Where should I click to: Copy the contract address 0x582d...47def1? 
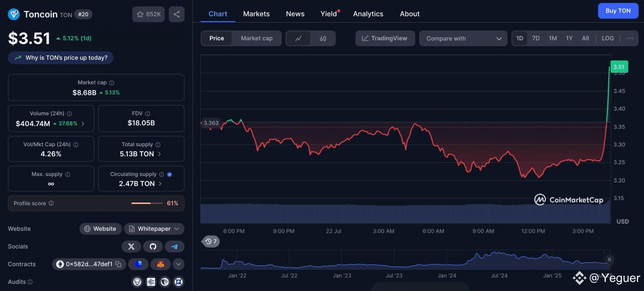[119, 264]
